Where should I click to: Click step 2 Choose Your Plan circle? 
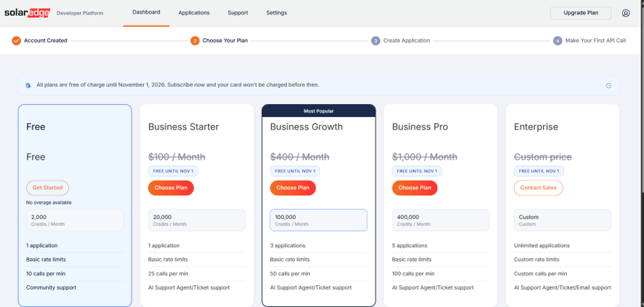(195, 41)
